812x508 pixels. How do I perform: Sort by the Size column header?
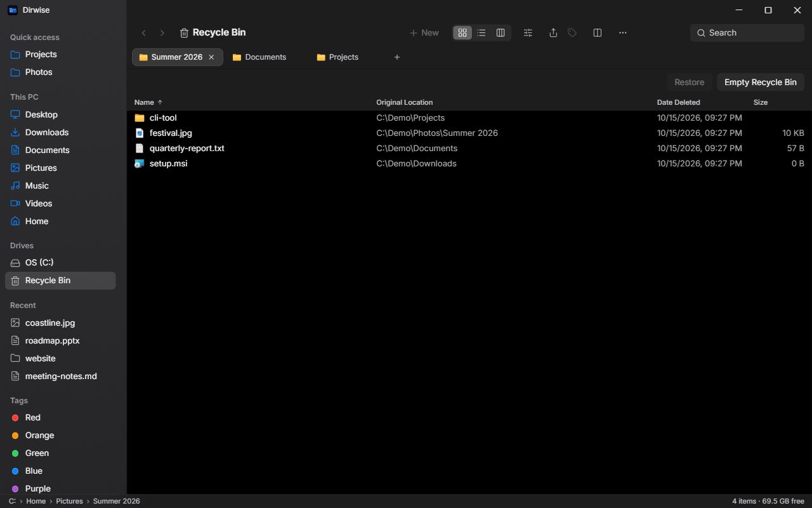click(761, 102)
